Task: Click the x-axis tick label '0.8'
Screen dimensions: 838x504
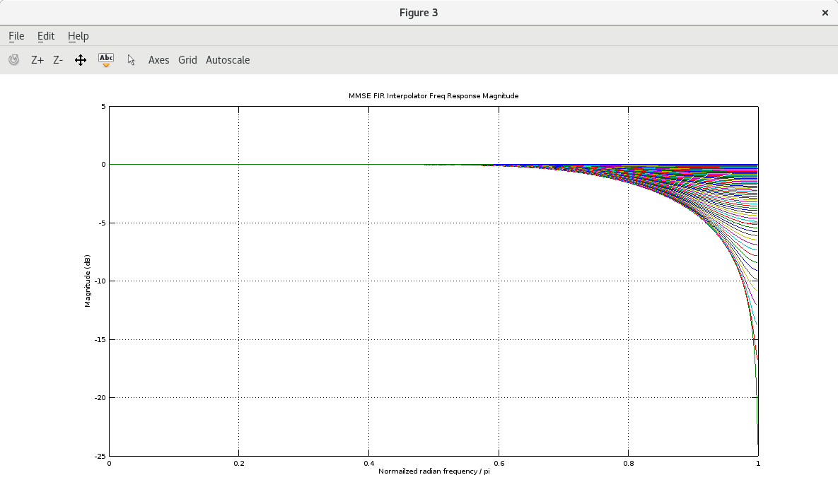Action: click(629, 464)
